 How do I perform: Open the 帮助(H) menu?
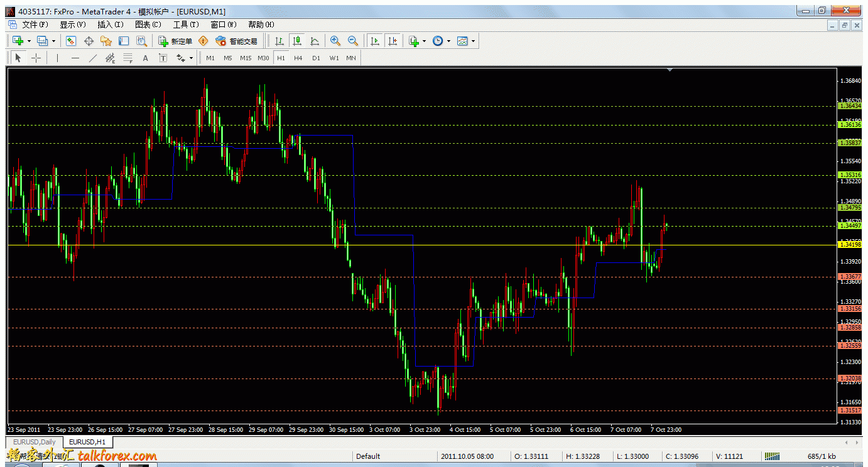(261, 24)
